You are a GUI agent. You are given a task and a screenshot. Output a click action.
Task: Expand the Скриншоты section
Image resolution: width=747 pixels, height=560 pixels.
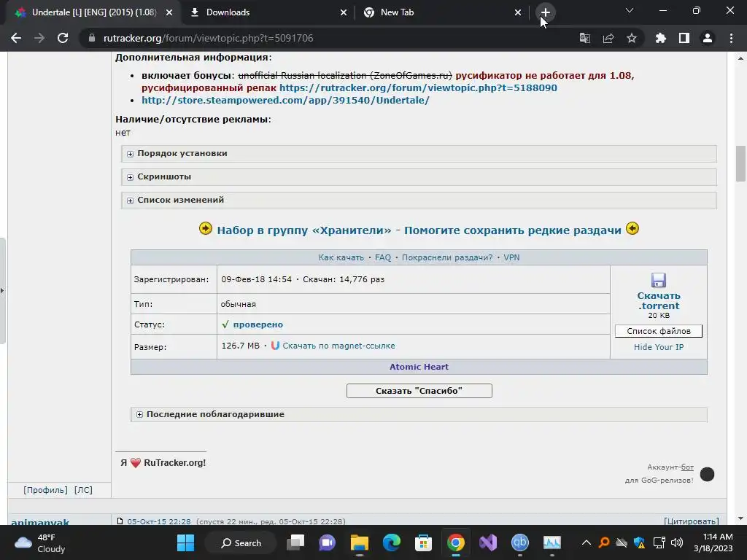click(419, 176)
